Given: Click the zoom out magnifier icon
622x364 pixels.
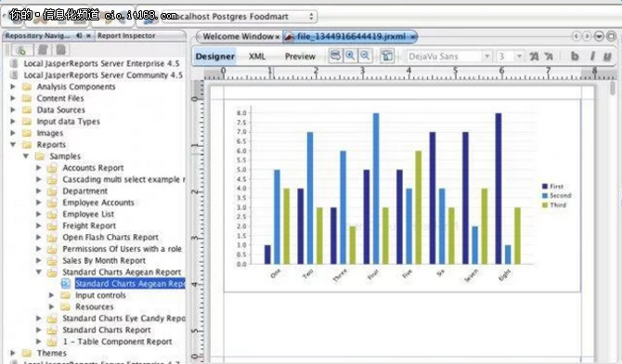Looking at the screenshot, I should click(365, 56).
